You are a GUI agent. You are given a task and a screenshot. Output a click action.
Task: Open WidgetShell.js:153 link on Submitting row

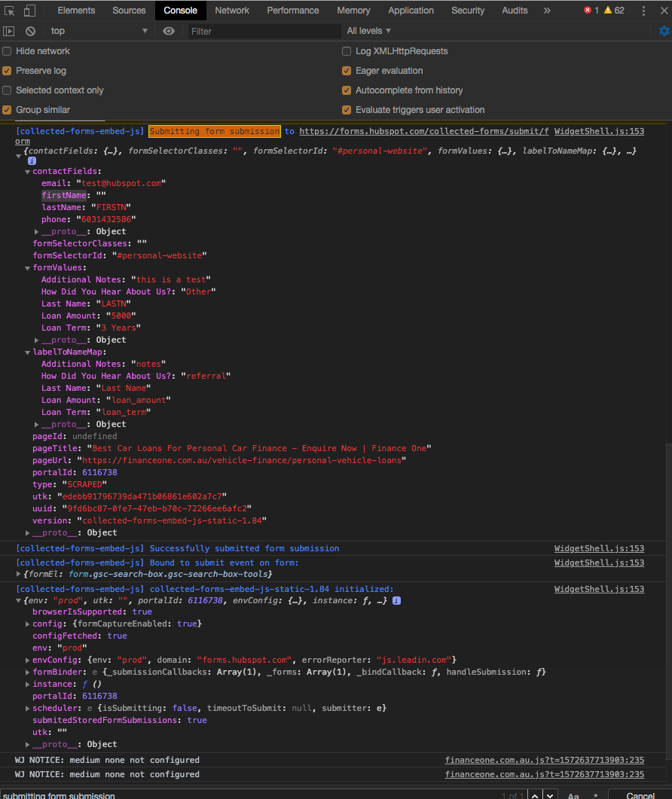[599, 132]
